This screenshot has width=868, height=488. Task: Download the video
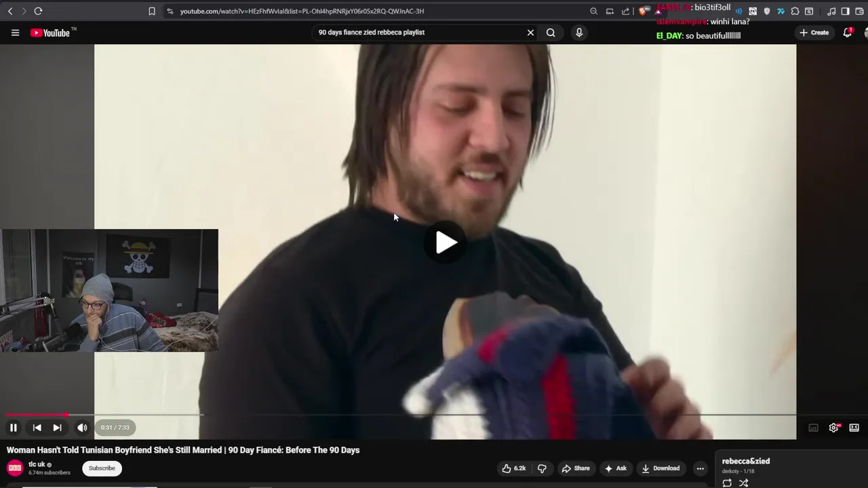[660, 468]
